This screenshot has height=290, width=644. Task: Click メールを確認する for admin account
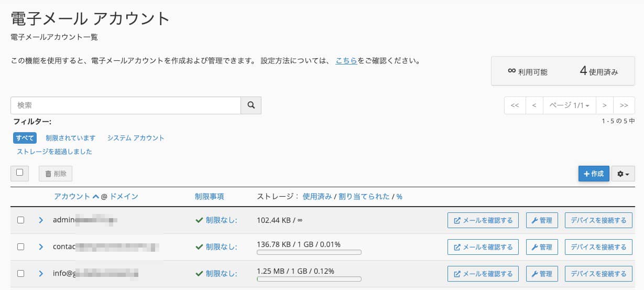[x=483, y=220]
